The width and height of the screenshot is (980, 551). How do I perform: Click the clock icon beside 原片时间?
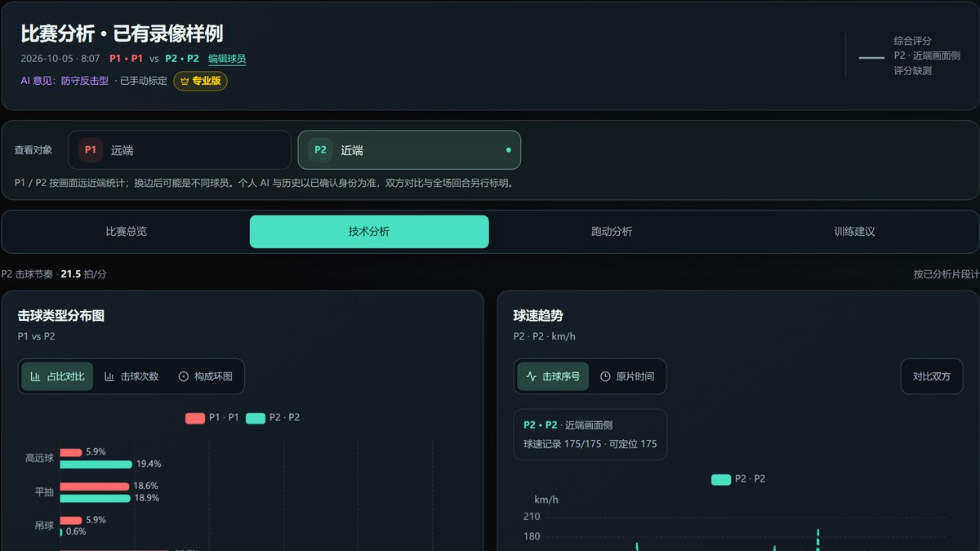pos(605,376)
